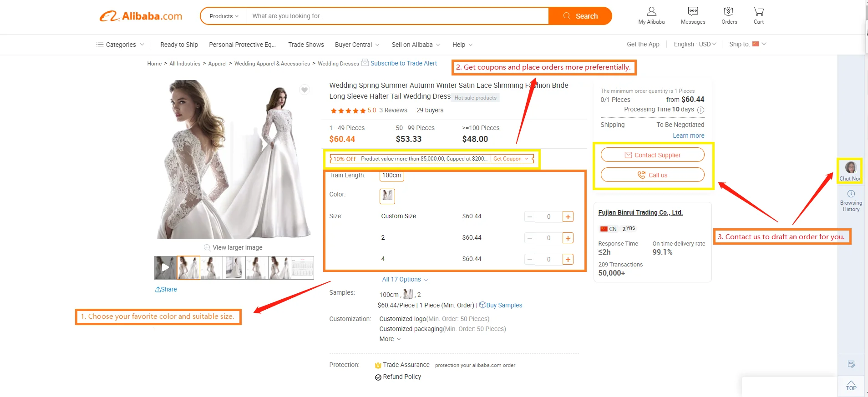
Task: Click the processing time info icon
Action: (701, 110)
